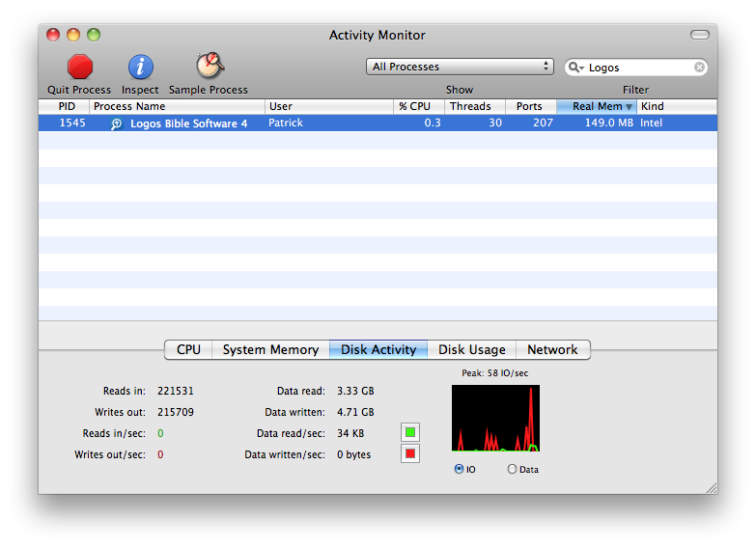Sort by Process Name column

pos(177,106)
